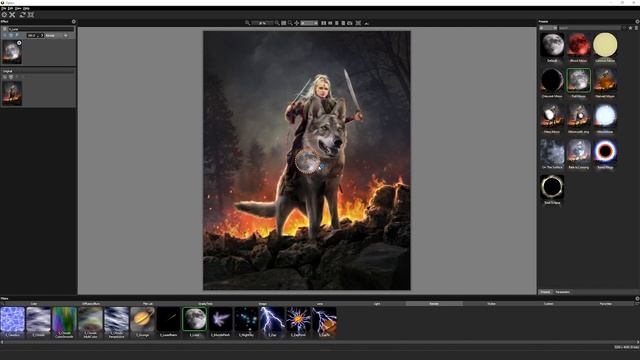Select the S_Luna moon filter
This screenshot has width=640, height=360.
coord(195,322)
